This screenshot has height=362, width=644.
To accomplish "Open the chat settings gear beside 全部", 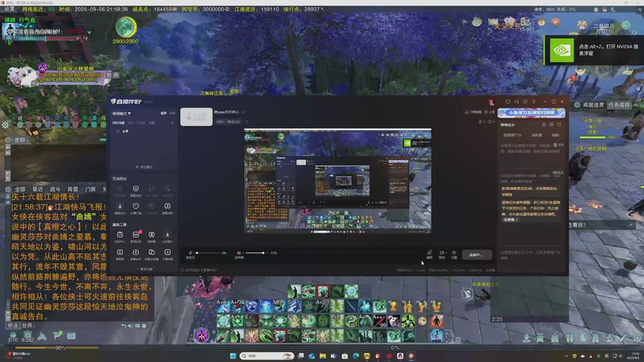I will point(8,189).
